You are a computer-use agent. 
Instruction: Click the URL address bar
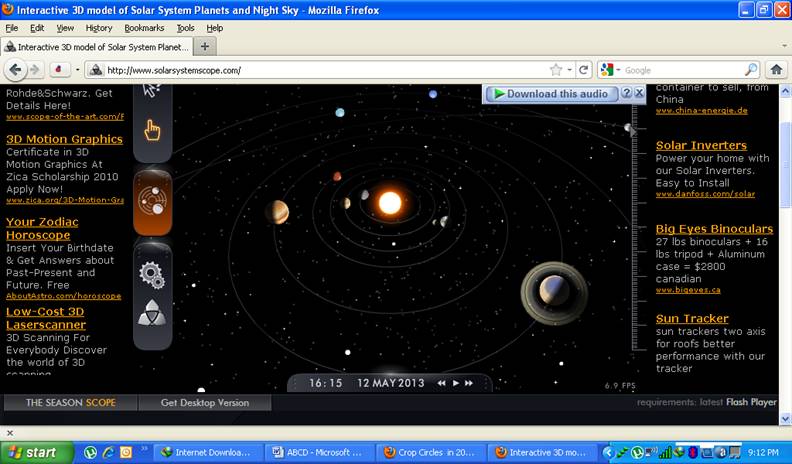point(320,70)
